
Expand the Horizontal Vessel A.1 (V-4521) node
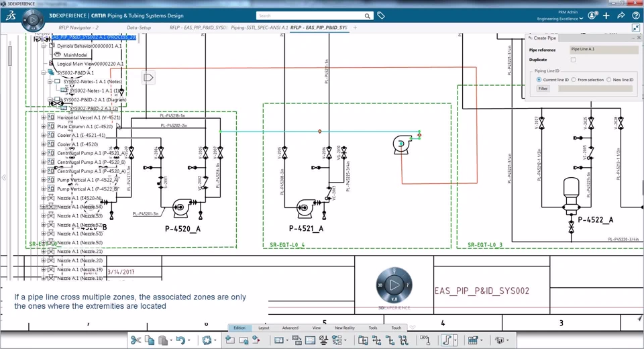44,117
